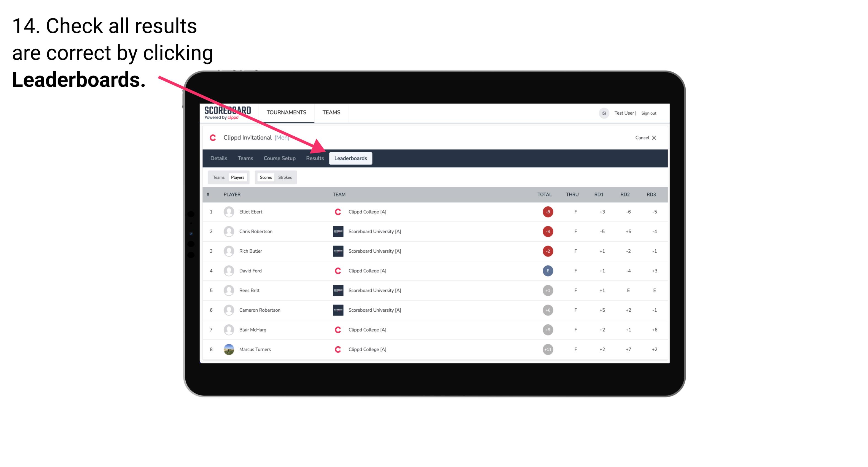Click the Cancel button top right
The image size is (868, 467).
coord(645,137)
